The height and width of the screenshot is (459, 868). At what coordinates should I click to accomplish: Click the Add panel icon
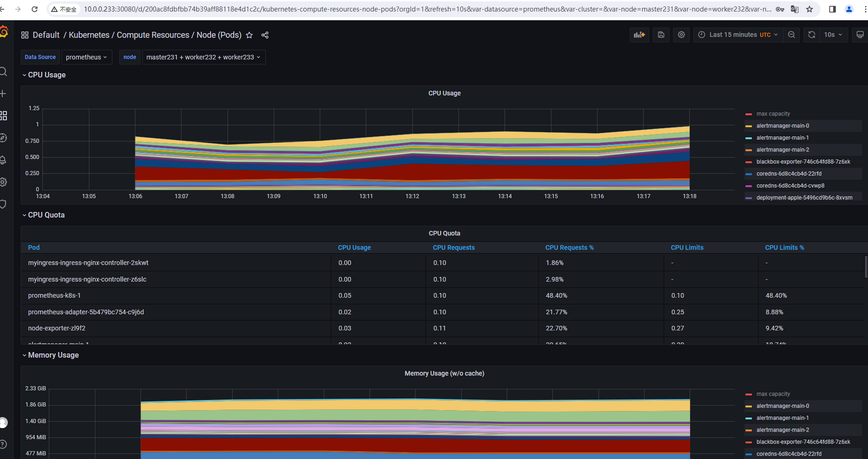pos(639,35)
